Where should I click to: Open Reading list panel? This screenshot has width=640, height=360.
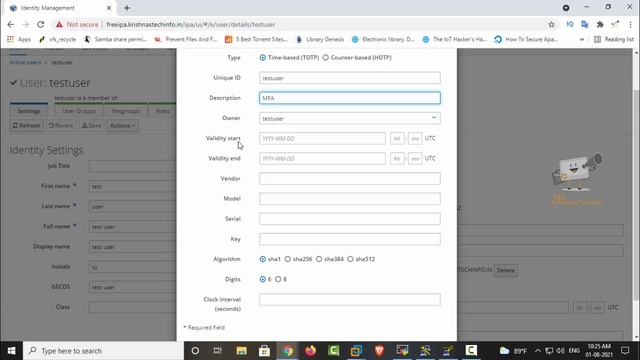[614, 39]
